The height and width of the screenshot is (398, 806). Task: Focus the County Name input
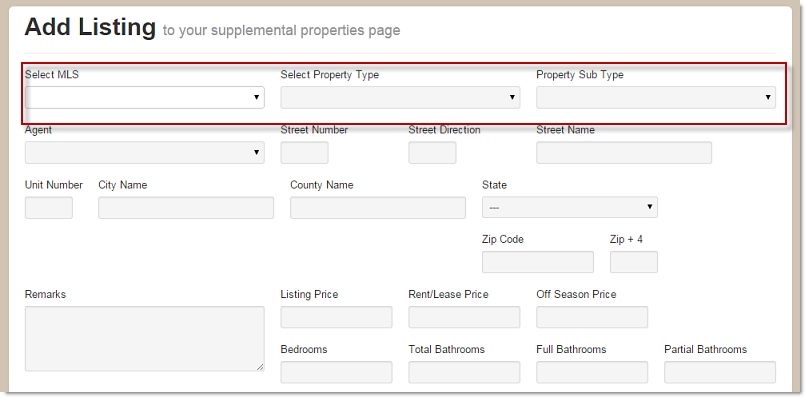tap(378, 208)
